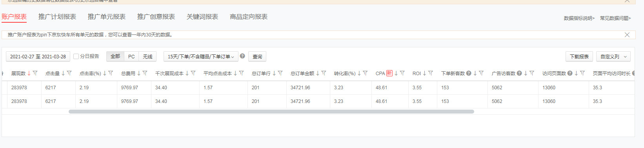Sort by 平均点击成本 arrow
The image size is (644, 148).
coord(235,73)
